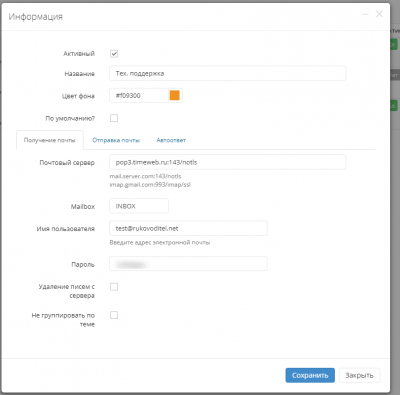This screenshot has height=395, width=400.
Task: Focus the Имя пользователя email field
Action: click(x=188, y=228)
